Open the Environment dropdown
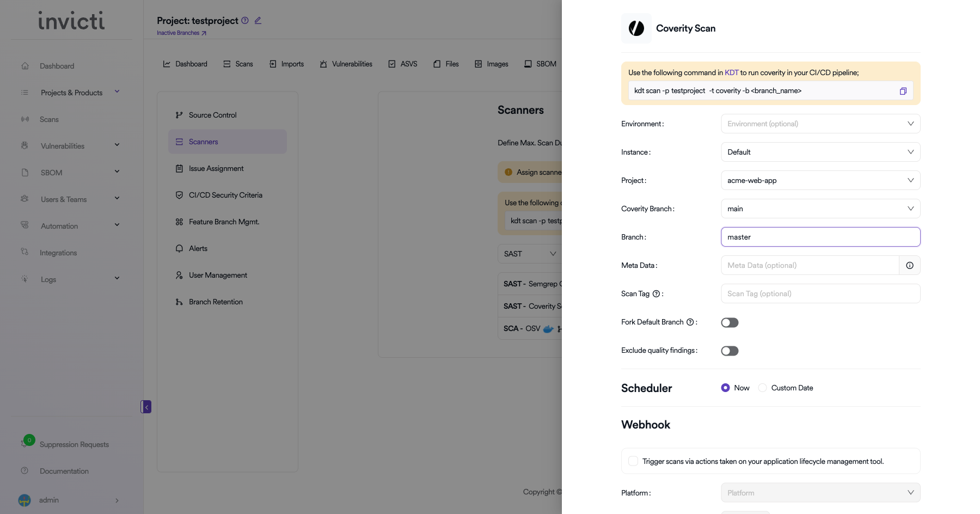This screenshot has height=514, width=980. pos(820,124)
